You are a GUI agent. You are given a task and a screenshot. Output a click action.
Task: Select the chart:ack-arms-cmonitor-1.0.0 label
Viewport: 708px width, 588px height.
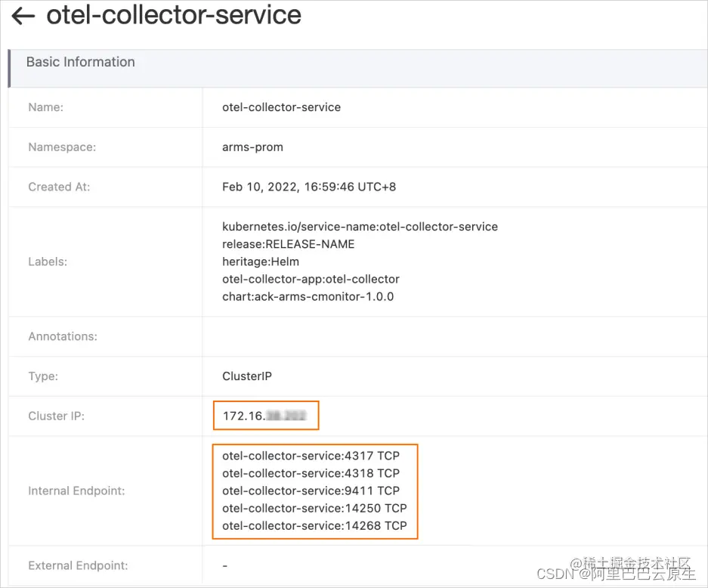308,297
